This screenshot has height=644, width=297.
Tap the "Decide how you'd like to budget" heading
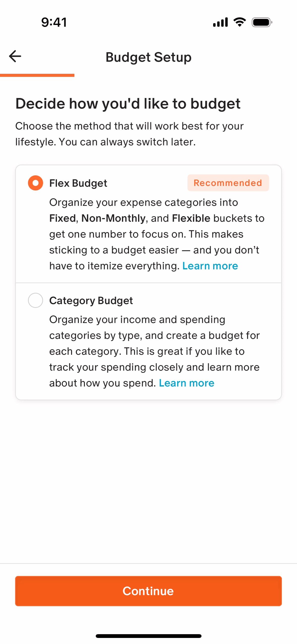(128, 104)
